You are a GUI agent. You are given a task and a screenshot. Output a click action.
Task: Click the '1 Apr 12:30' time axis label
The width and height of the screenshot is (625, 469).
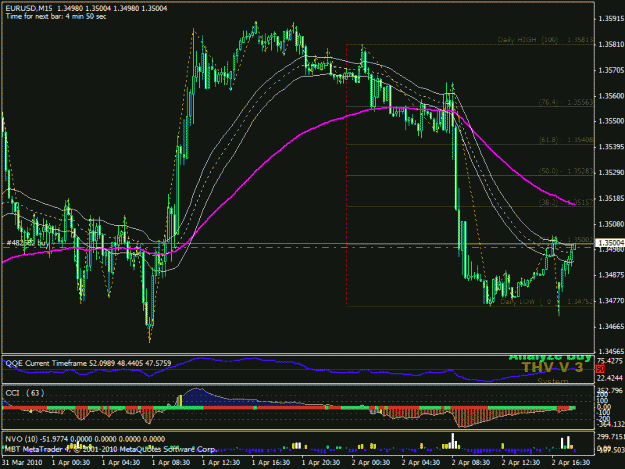point(221,463)
